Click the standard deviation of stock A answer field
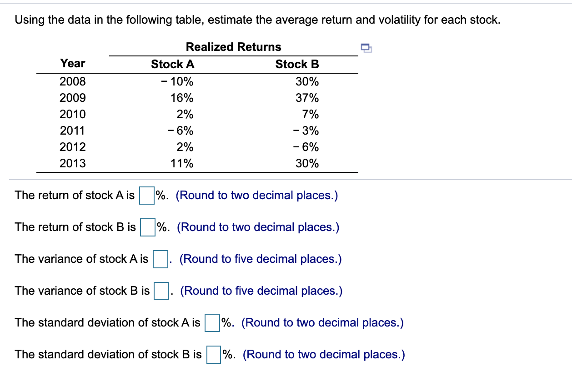The width and height of the screenshot is (572, 392). coord(212,322)
